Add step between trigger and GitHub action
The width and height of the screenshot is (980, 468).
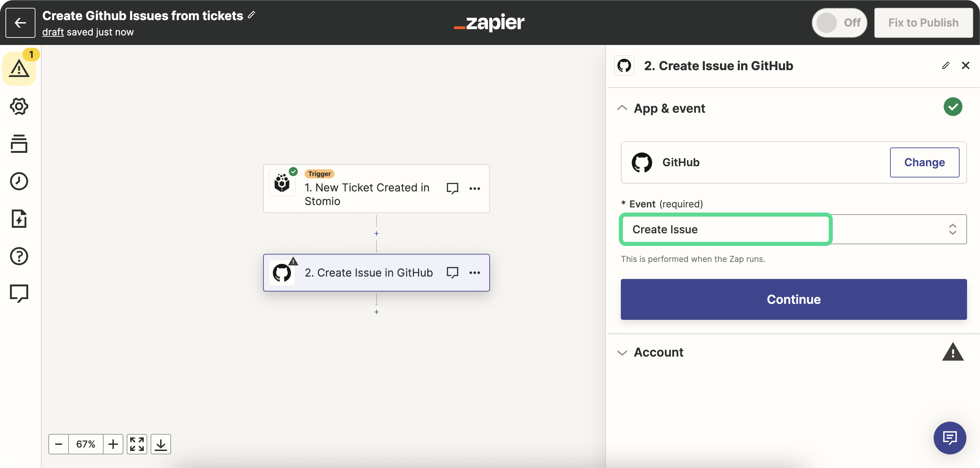376,233
